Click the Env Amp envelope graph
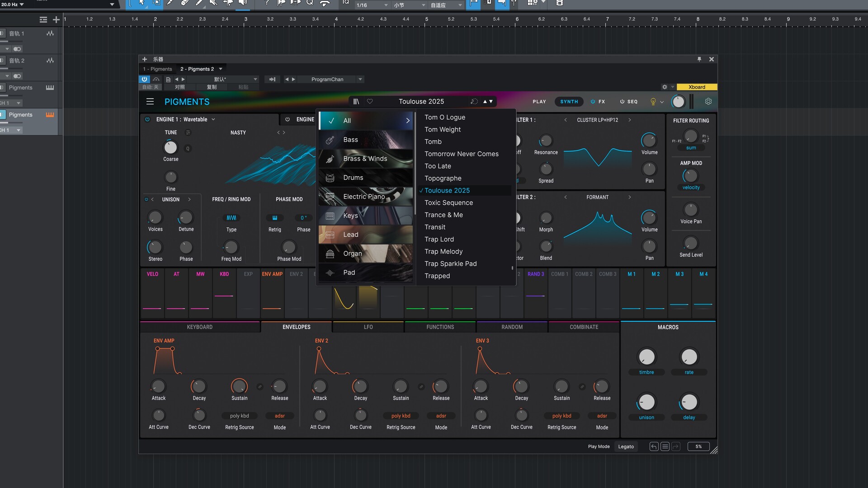The height and width of the screenshot is (488, 868). pyautogui.click(x=167, y=361)
